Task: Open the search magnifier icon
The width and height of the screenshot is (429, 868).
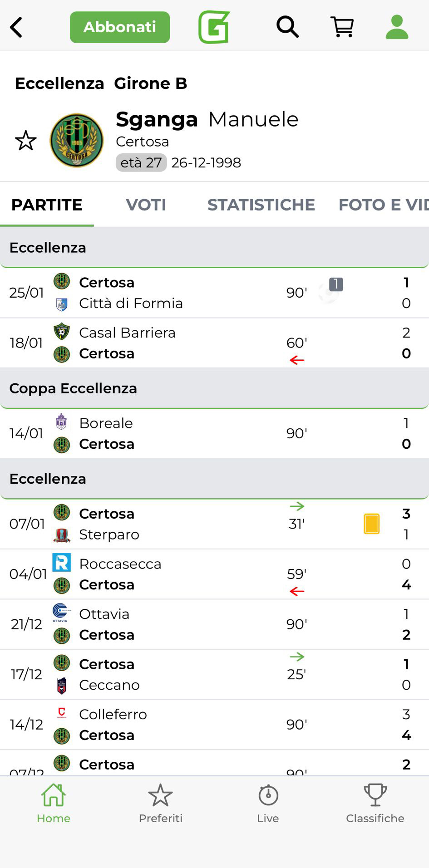Action: pos(287,27)
